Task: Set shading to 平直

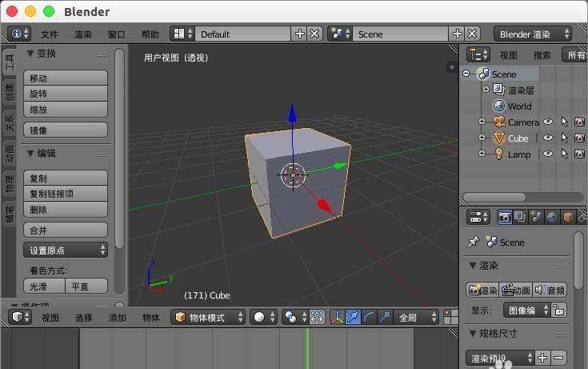Action: [86, 286]
